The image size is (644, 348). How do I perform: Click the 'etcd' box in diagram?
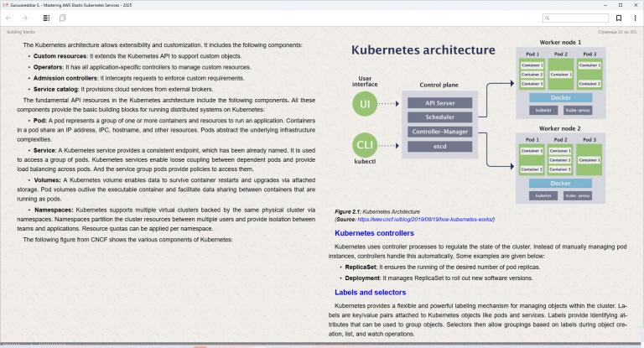440,146
